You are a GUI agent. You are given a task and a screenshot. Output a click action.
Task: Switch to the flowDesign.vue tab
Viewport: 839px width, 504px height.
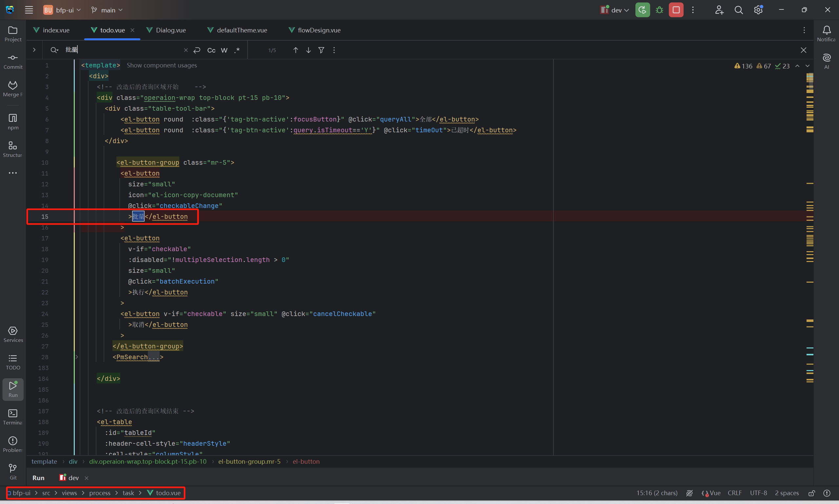click(x=319, y=30)
